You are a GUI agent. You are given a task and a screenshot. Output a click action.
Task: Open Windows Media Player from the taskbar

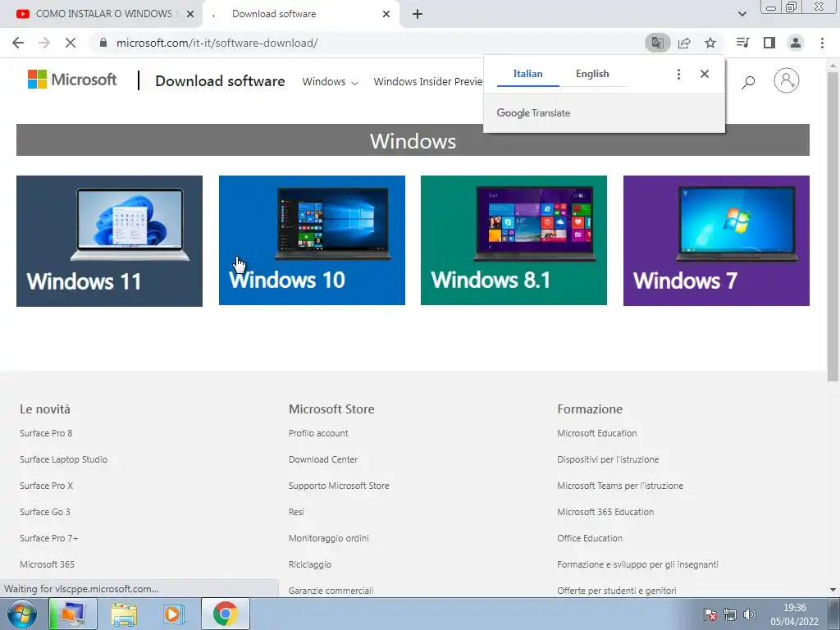click(174, 614)
